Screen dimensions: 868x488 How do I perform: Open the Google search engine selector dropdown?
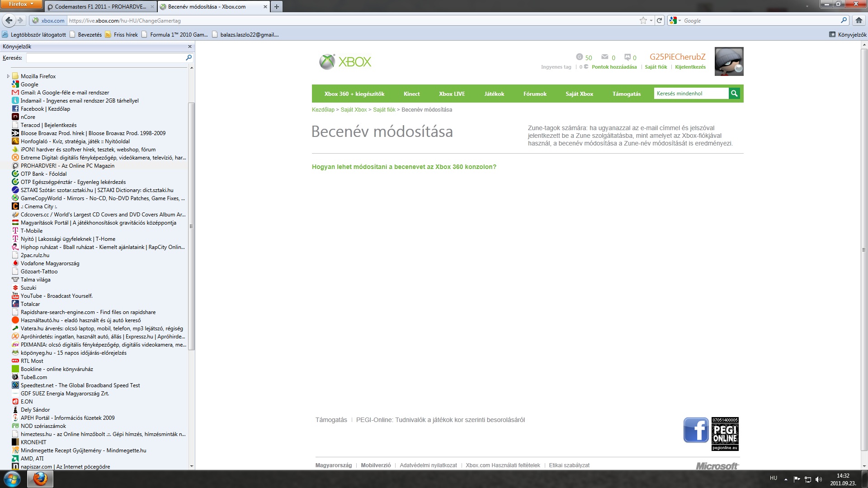[675, 20]
